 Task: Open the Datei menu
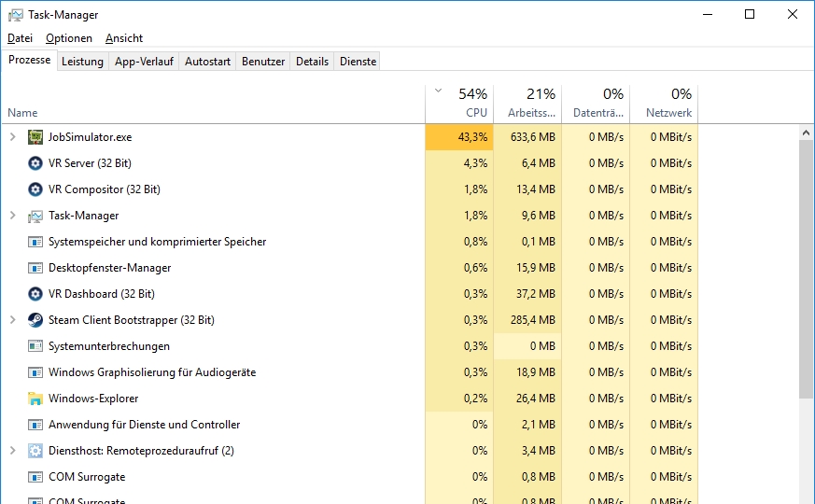[20, 38]
